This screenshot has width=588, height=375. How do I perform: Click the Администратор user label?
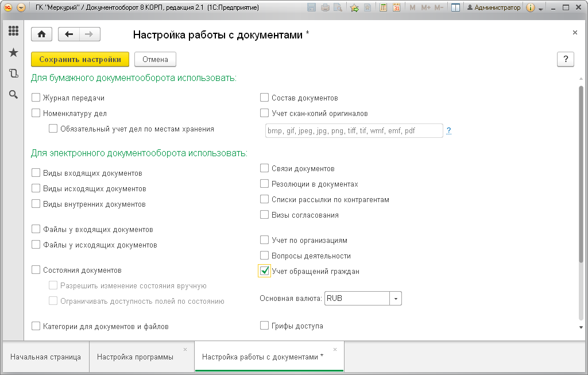[493, 7]
